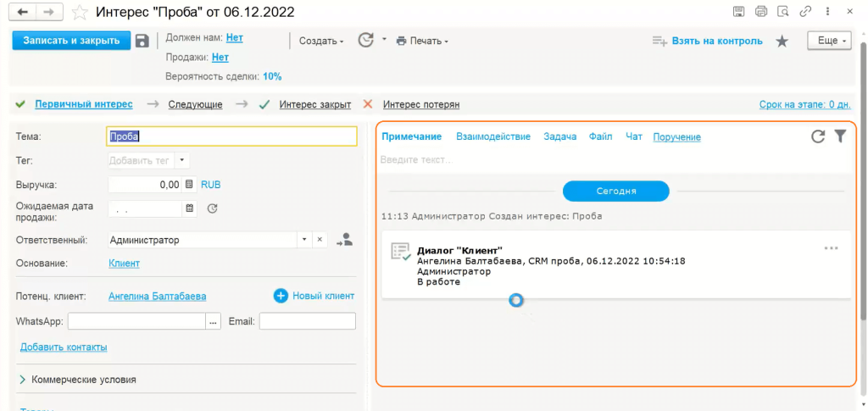Go back with the left arrow button
The width and height of the screenshot is (868, 411).
(23, 12)
